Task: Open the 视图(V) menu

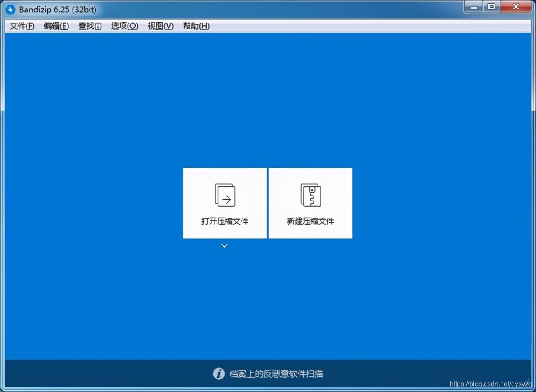Action: click(161, 26)
